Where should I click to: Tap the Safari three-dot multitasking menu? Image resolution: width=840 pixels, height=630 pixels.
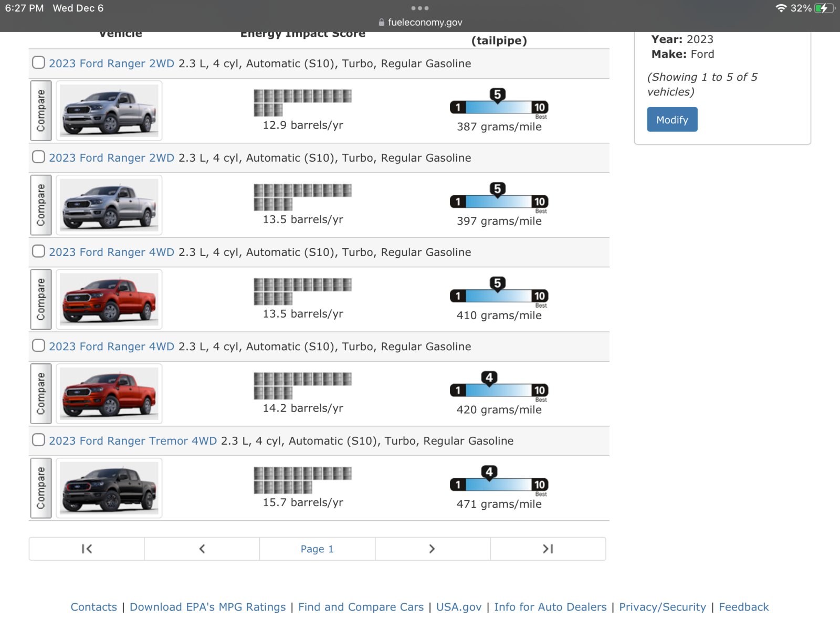point(420,8)
